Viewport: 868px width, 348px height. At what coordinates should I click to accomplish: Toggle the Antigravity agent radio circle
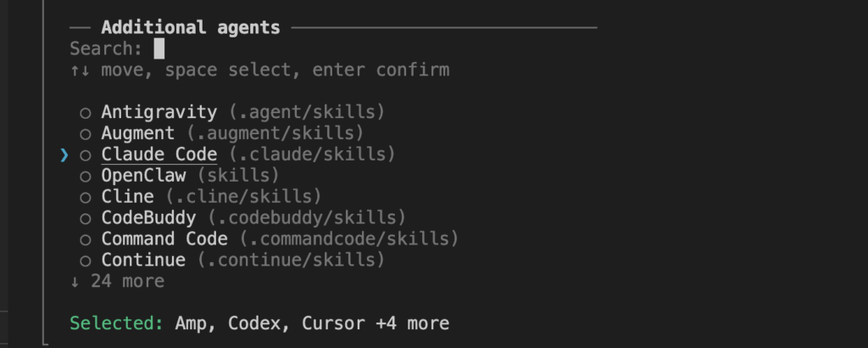point(85,112)
